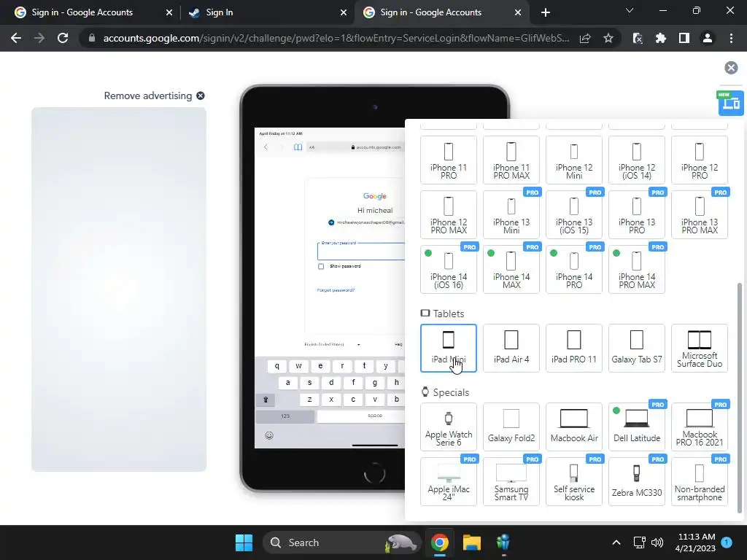This screenshot has height=560, width=747.
Task: Pick the Apple iMac 24" device
Action: pos(449,481)
